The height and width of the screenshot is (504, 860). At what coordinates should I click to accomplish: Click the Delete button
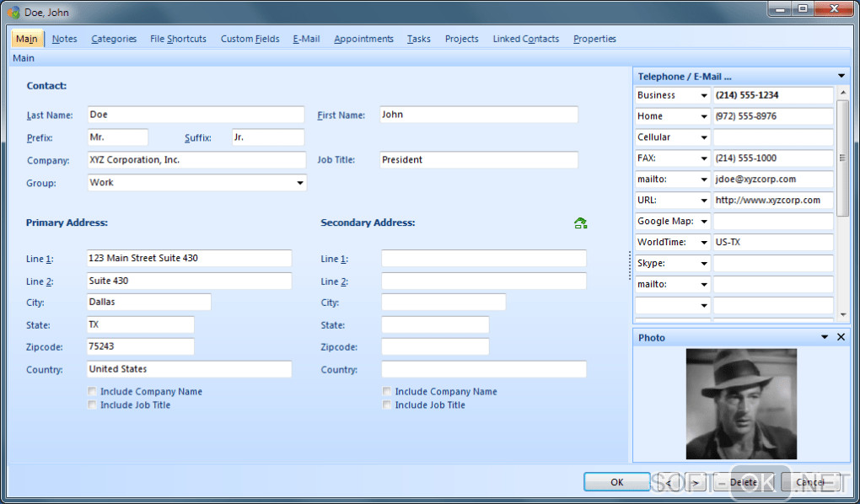tap(743, 482)
